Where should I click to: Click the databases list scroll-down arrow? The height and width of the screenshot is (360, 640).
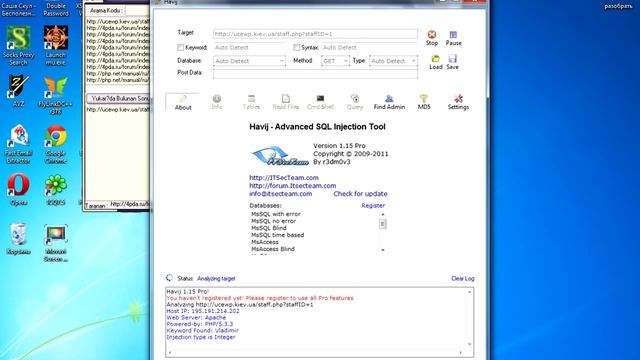[383, 249]
